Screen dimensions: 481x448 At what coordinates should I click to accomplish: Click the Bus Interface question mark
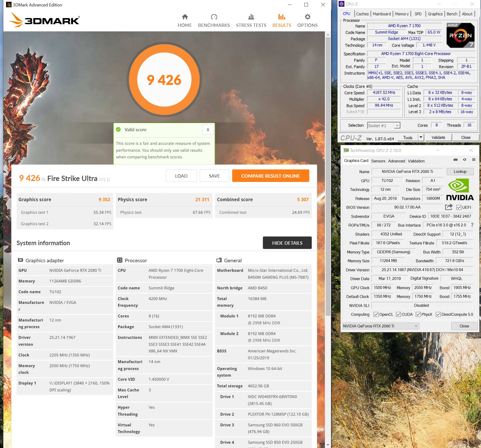coord(472,225)
